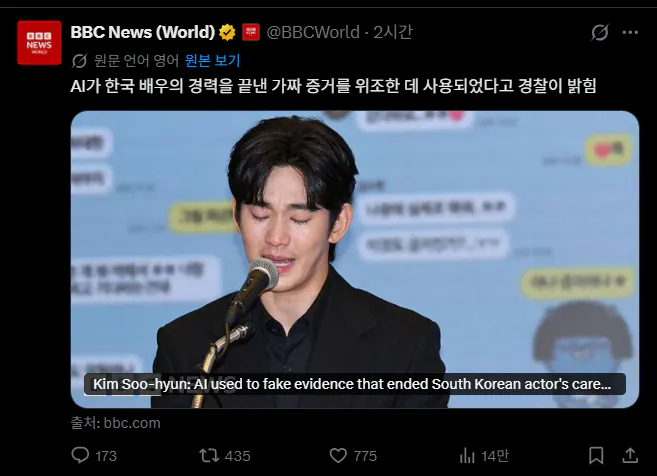Viewport: 657px width, 476px height.
Task: Open the BBC News (World) display name
Action: click(x=142, y=32)
